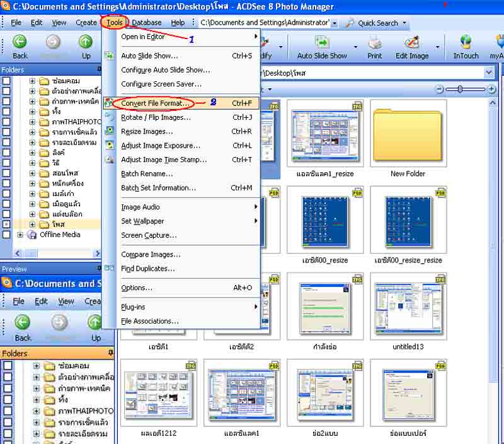This screenshot has height=444, width=504.
Task: Click the zoom-in plus icon beside thumbnail slider
Action: (x=491, y=89)
